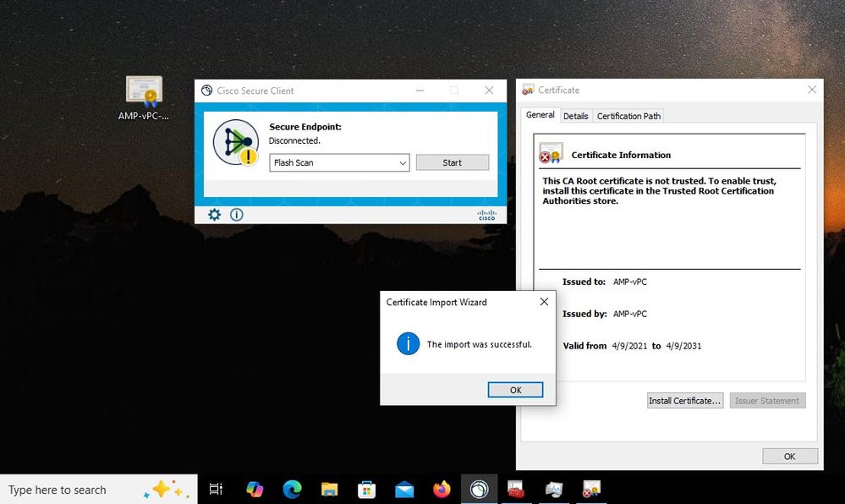Image resolution: width=845 pixels, height=504 pixels.
Task: Launch Firefox from the taskbar
Action: [442, 489]
